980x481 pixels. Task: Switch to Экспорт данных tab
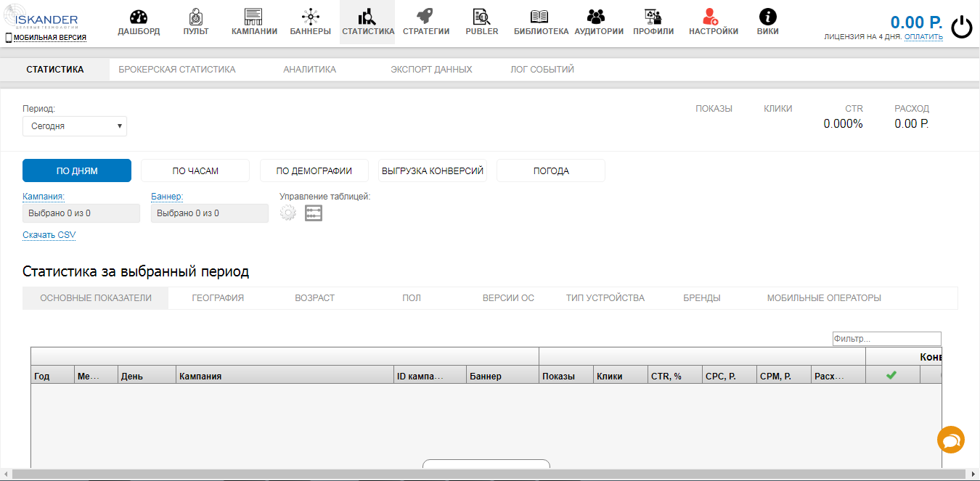[431, 70]
